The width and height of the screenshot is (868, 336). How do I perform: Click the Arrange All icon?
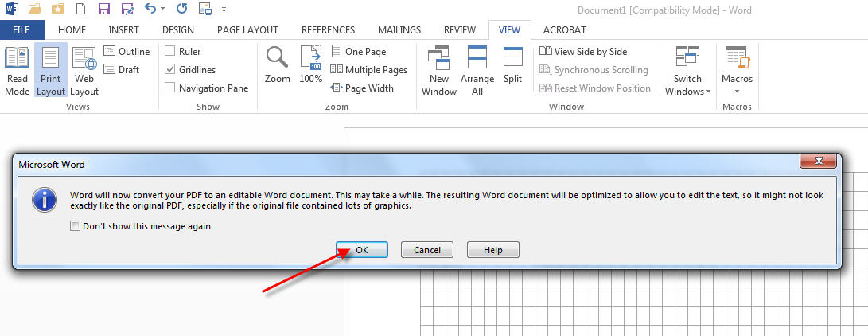pos(477,70)
